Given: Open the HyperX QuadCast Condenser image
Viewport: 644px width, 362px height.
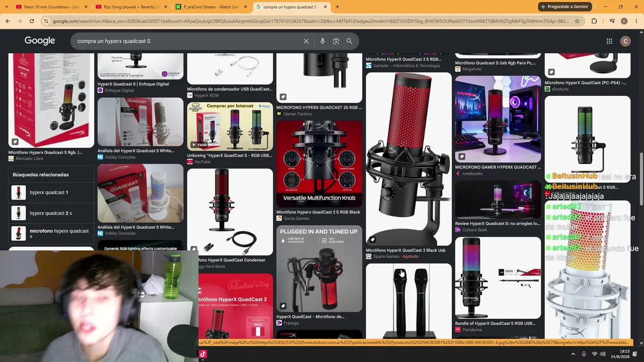Looking at the screenshot, I should [x=230, y=212].
